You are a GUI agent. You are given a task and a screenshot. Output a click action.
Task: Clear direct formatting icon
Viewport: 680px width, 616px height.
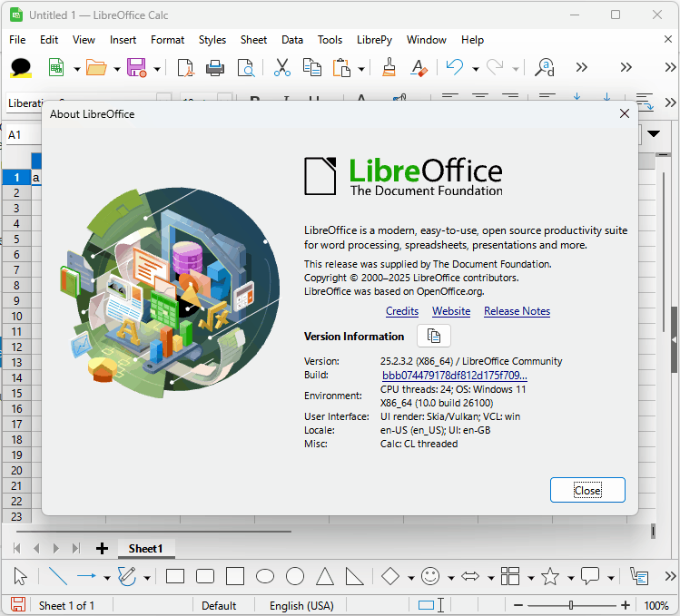419,68
